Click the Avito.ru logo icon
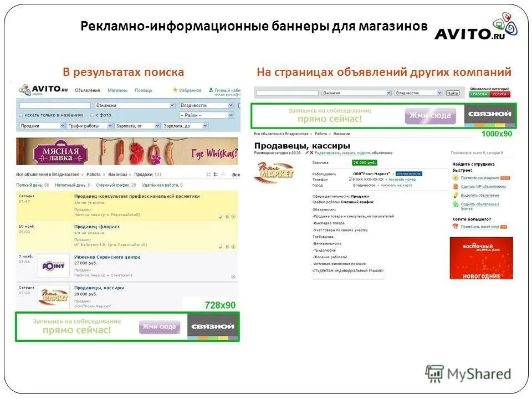Image resolution: width=532 pixels, height=399 pixels. [25, 89]
